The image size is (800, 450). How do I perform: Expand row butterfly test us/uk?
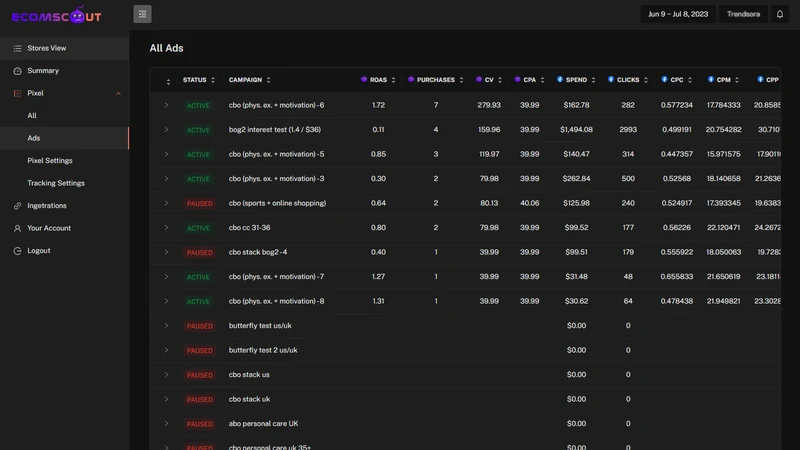[x=166, y=326]
